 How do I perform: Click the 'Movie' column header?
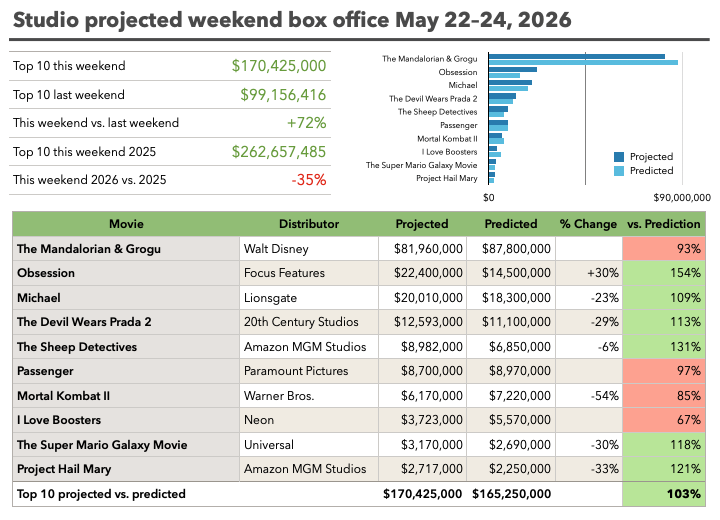point(126,224)
